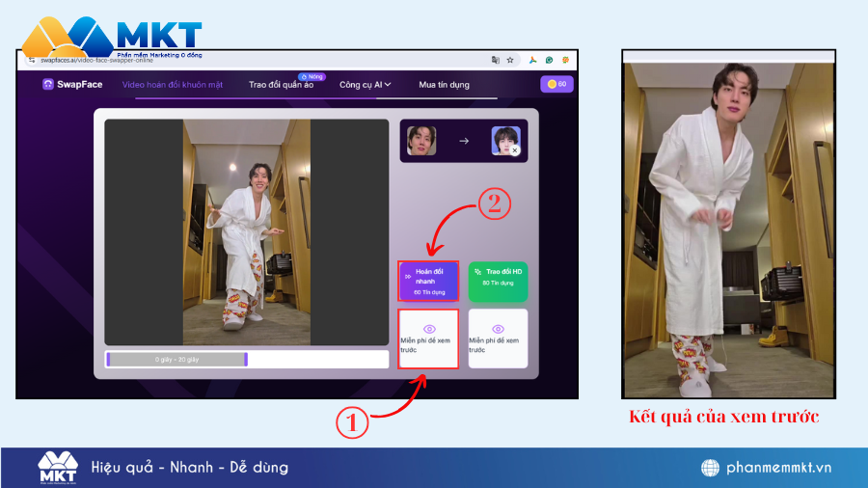Expand the Công cụ AI dropdown
868x488 pixels.
[x=366, y=85]
